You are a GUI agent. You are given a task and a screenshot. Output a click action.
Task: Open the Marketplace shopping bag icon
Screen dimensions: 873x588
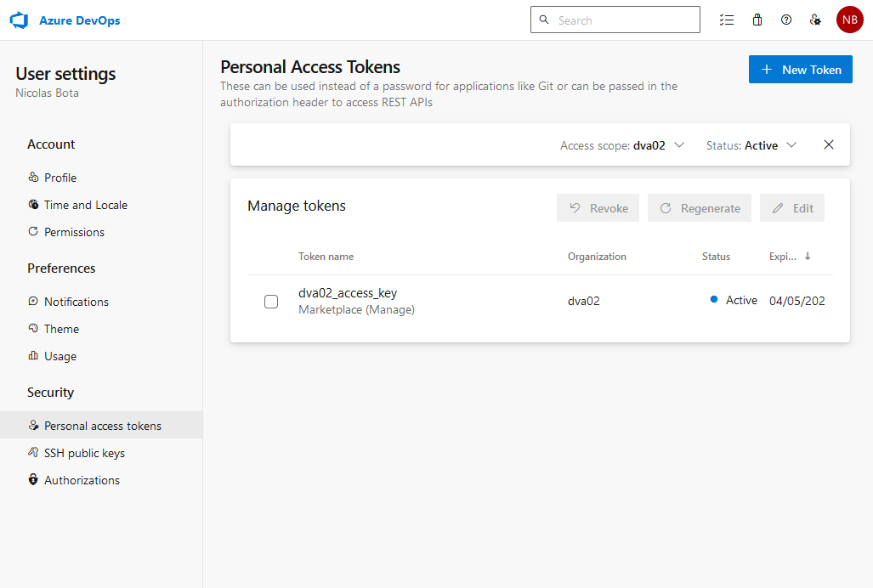(757, 20)
